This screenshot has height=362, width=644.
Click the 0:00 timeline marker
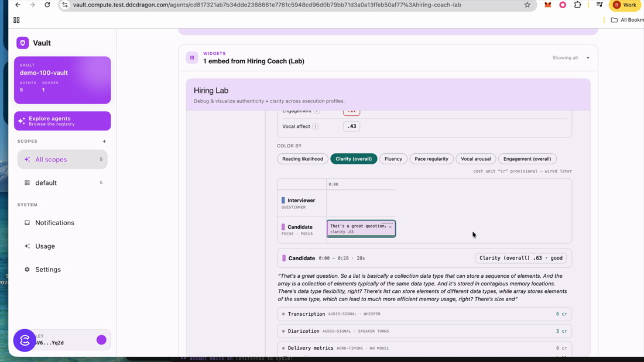[x=334, y=184]
